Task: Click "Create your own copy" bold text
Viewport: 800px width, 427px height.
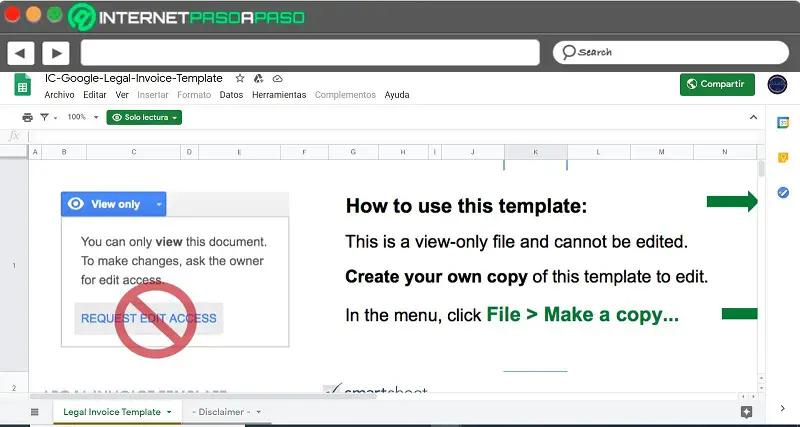Action: click(436, 277)
